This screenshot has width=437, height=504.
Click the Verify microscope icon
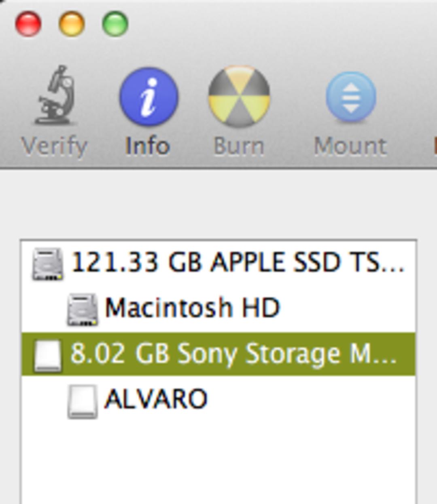click(x=55, y=95)
